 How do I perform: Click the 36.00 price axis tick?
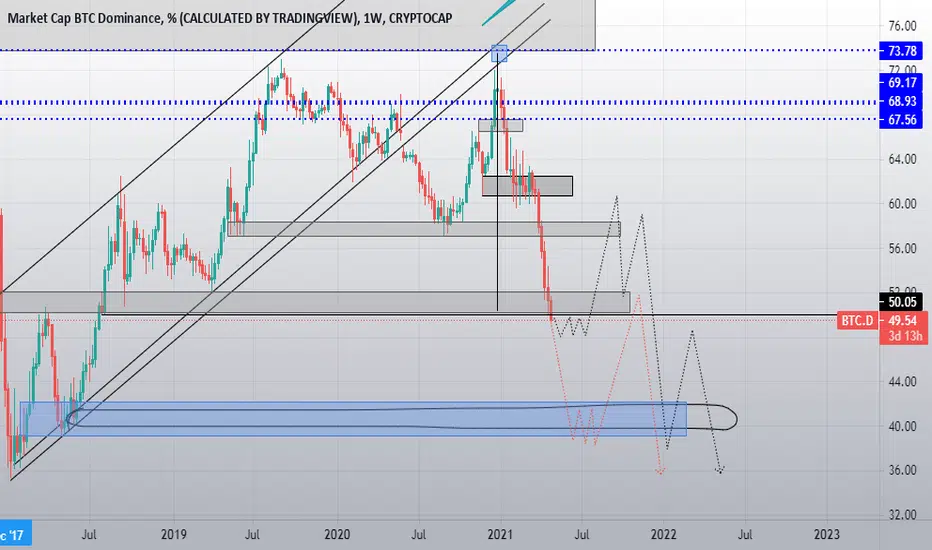coord(902,470)
